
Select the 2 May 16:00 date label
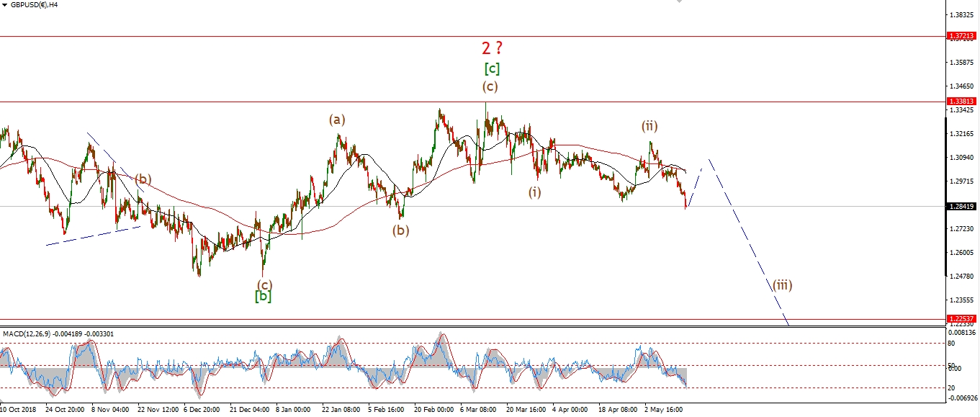coord(665,409)
